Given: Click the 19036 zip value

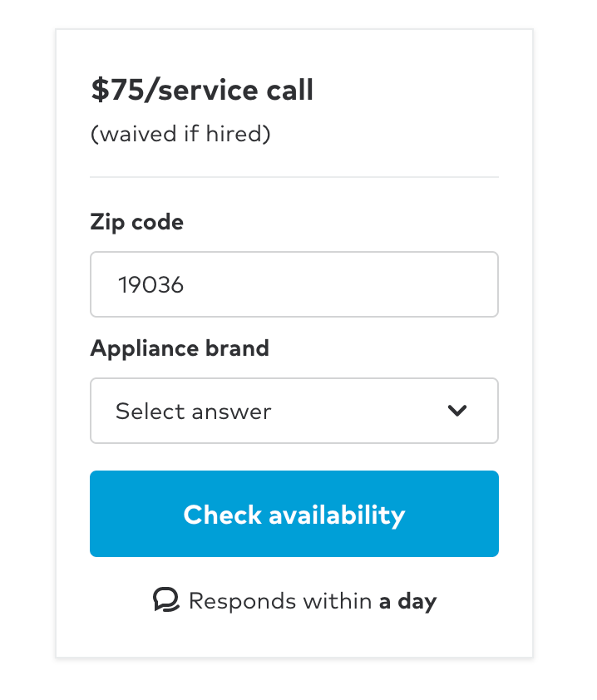Looking at the screenshot, I should 150,285.
